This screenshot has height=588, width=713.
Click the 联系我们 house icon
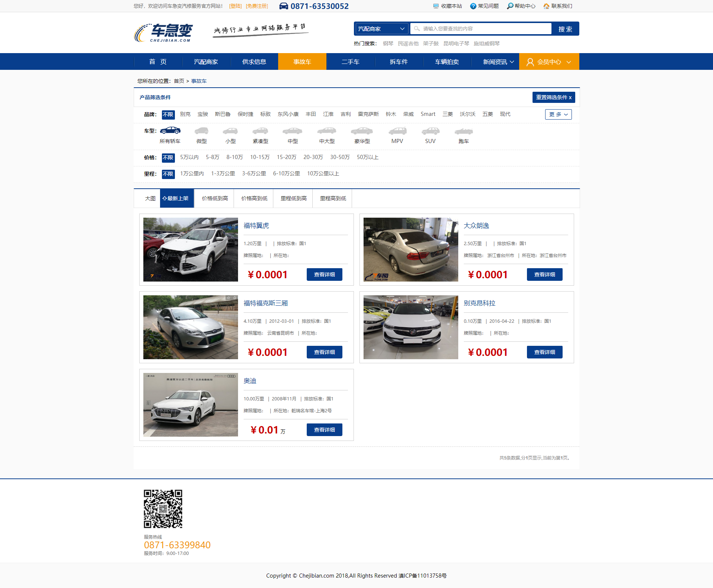pyautogui.click(x=546, y=6)
